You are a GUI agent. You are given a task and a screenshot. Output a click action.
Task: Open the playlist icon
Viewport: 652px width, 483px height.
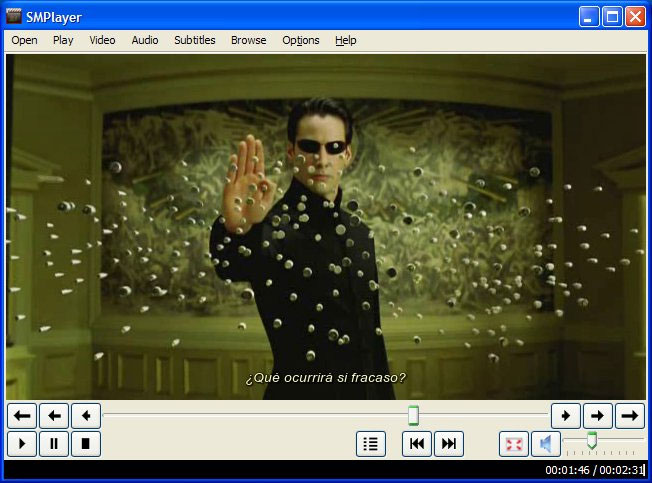tap(371, 444)
